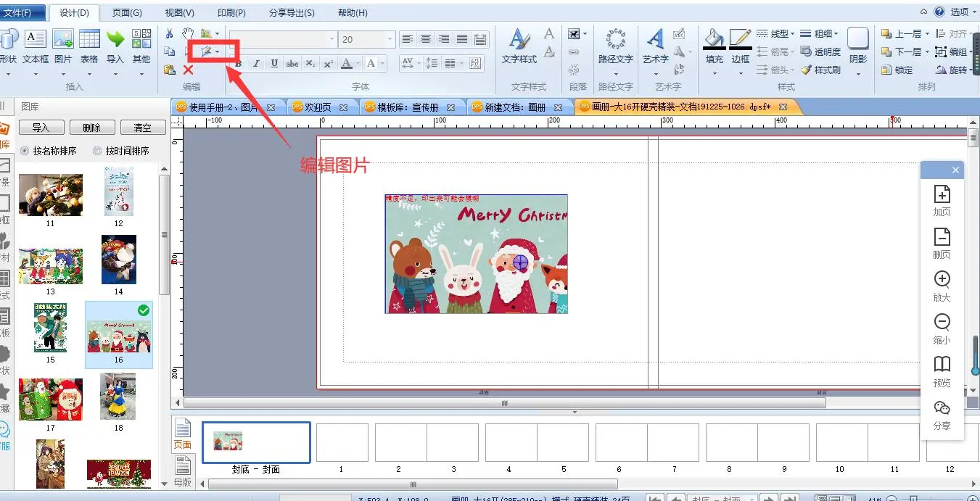Open the font size dropdown showing 20
Viewport: 980px width, 501px height.
tap(390, 39)
